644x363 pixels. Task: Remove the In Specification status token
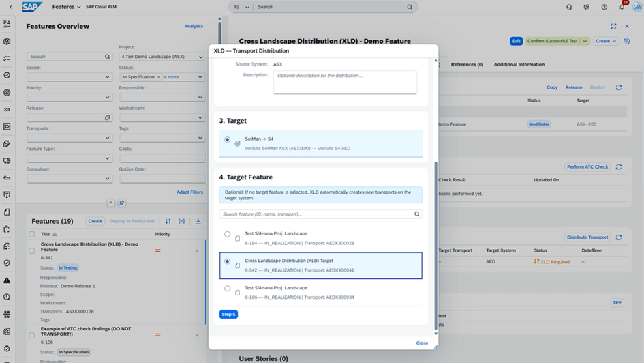[x=159, y=77]
